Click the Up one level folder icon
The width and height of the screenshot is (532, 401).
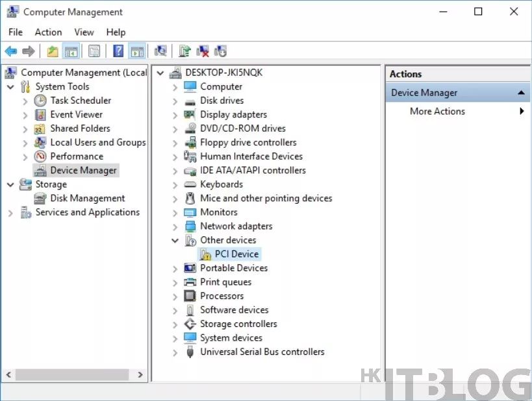coord(52,51)
